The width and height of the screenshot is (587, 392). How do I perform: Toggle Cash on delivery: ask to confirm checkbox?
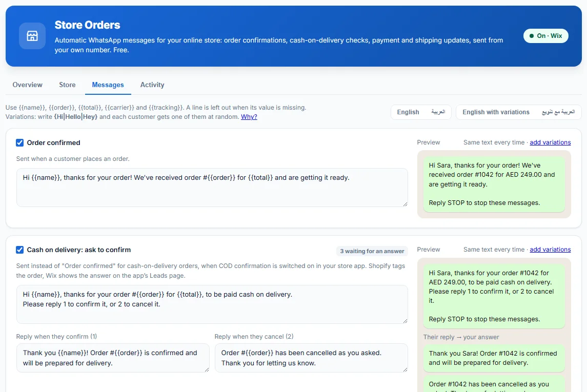coord(20,250)
